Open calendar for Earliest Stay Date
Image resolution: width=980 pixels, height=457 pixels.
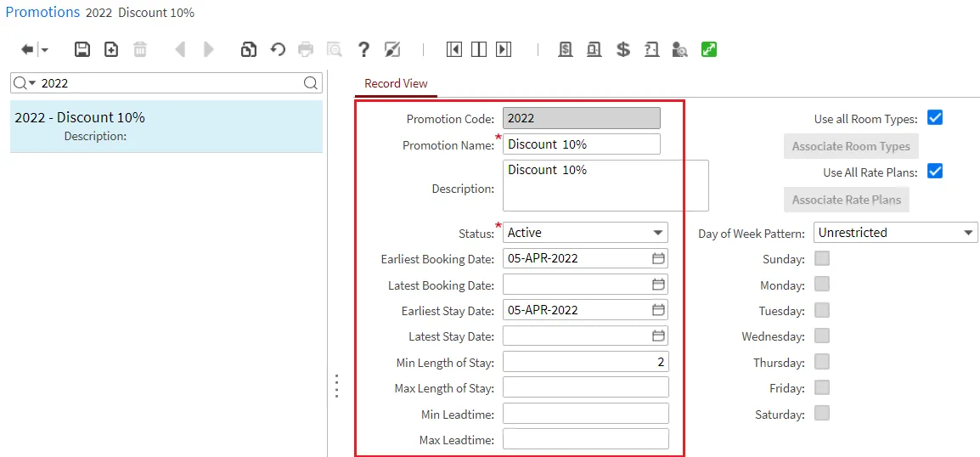pos(658,309)
